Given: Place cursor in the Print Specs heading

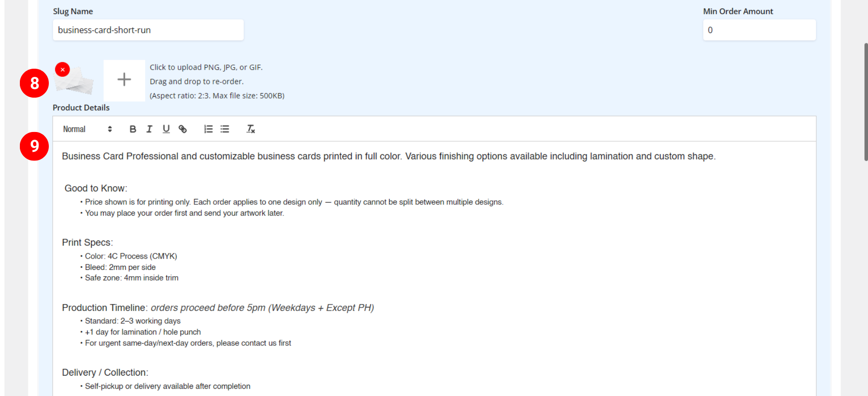Looking at the screenshot, I should tap(87, 243).
